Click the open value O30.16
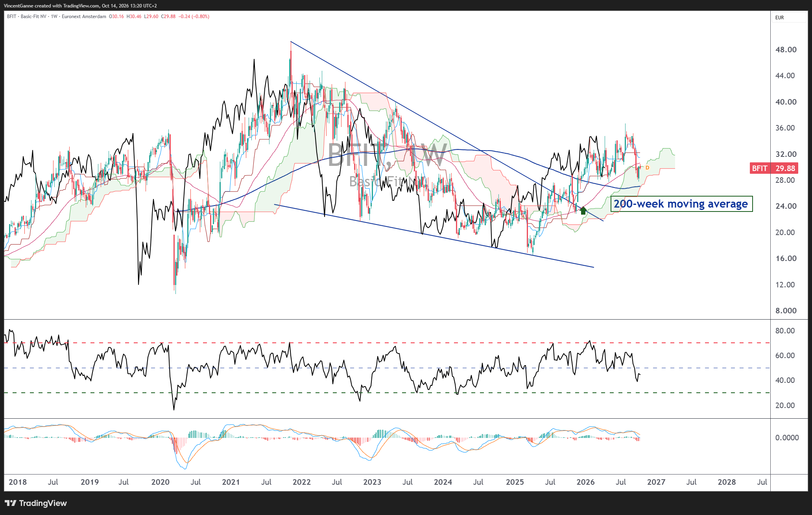The height and width of the screenshot is (515, 812). (116, 17)
